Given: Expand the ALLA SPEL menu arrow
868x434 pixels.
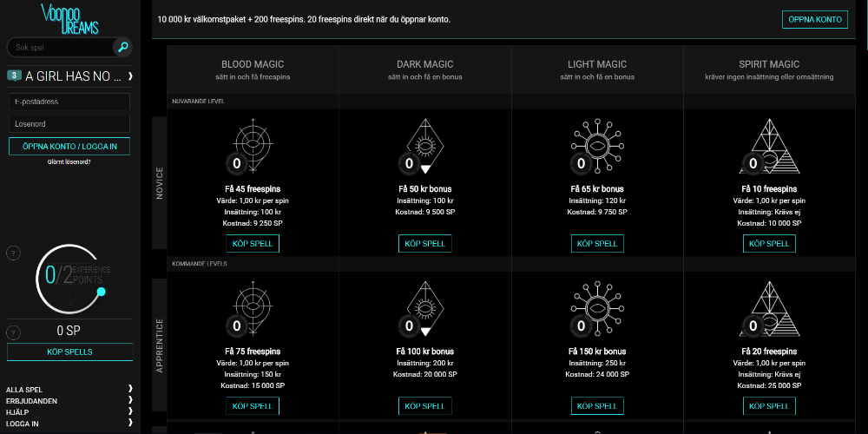Looking at the screenshot, I should pyautogui.click(x=130, y=390).
